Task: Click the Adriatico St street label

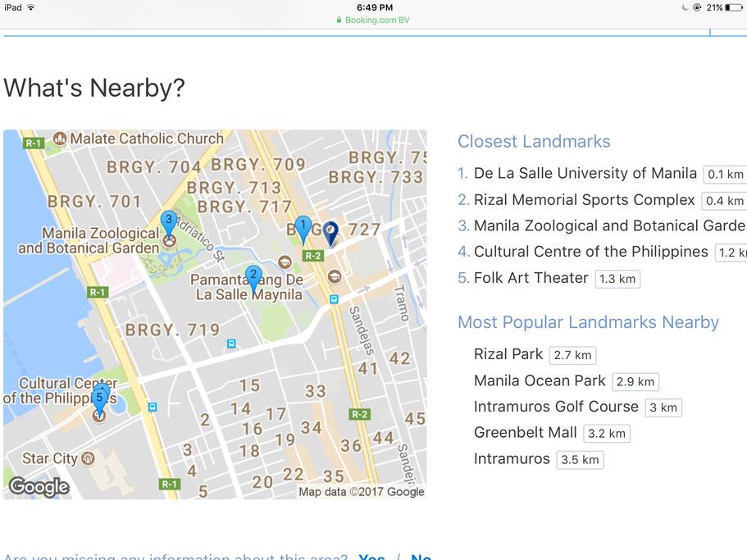Action: (x=200, y=238)
